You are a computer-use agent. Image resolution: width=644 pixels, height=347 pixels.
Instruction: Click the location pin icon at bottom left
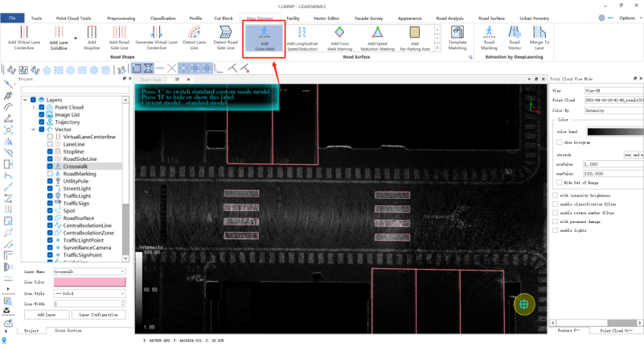tap(4, 341)
